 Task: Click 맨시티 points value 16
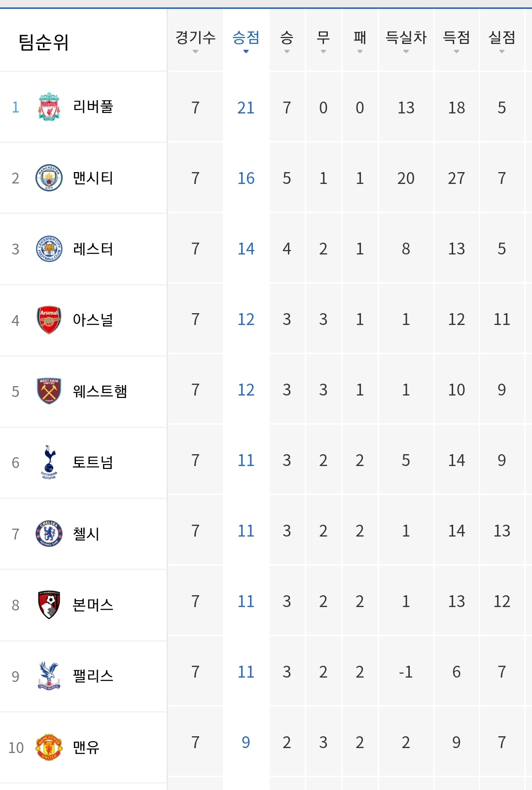(x=246, y=178)
